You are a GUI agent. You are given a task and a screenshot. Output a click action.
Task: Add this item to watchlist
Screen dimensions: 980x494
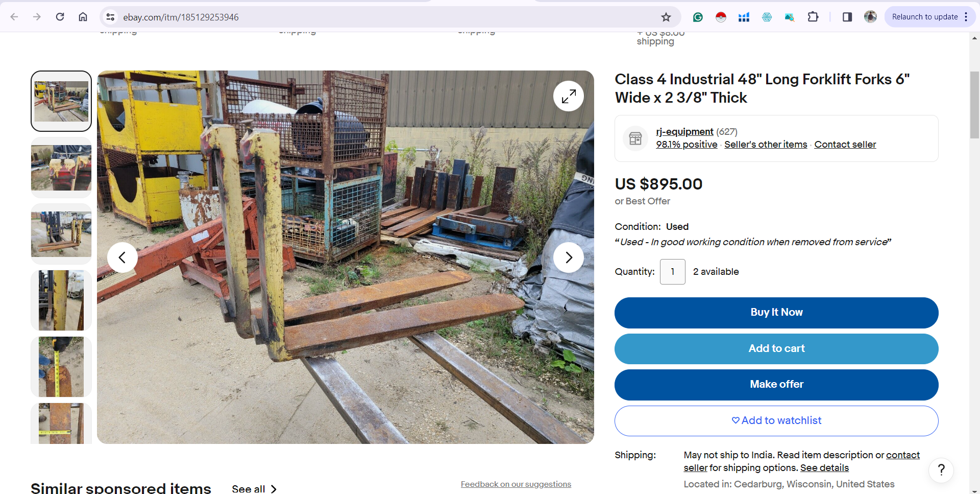(x=776, y=420)
